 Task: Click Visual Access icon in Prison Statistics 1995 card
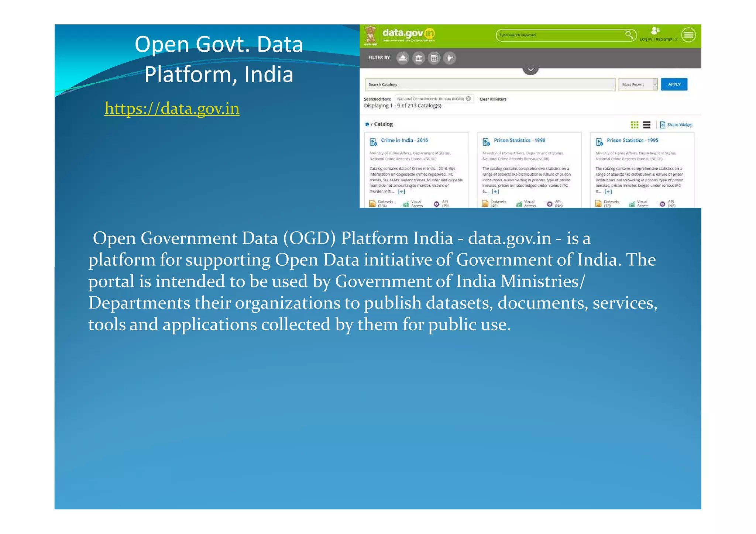632,204
